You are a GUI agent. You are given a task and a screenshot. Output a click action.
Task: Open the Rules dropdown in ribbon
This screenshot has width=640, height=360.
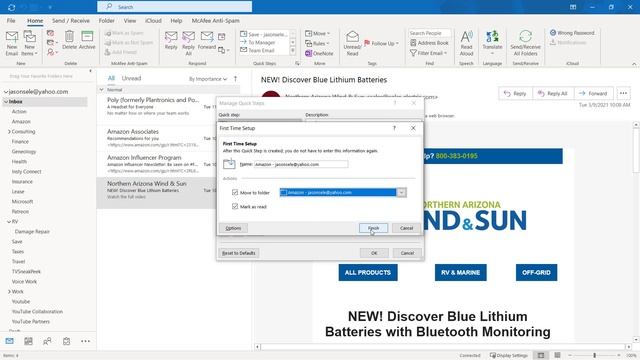(318, 43)
